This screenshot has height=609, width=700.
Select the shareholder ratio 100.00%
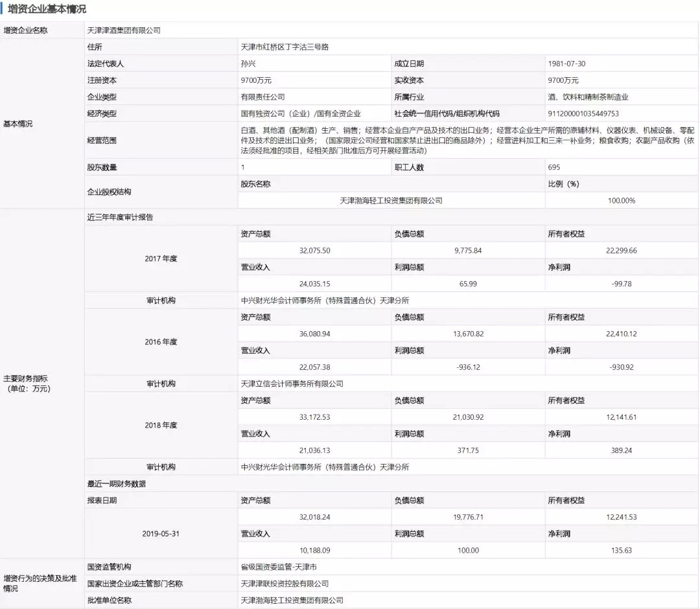click(622, 201)
